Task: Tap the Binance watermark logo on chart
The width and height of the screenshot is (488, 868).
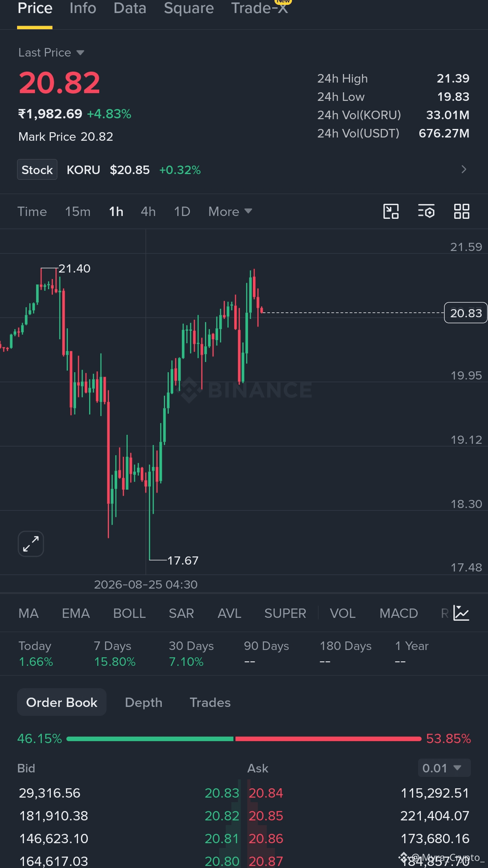Action: (x=246, y=390)
